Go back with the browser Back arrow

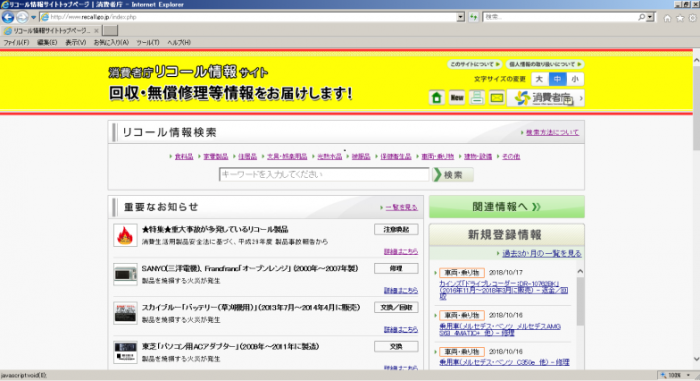click(8, 17)
